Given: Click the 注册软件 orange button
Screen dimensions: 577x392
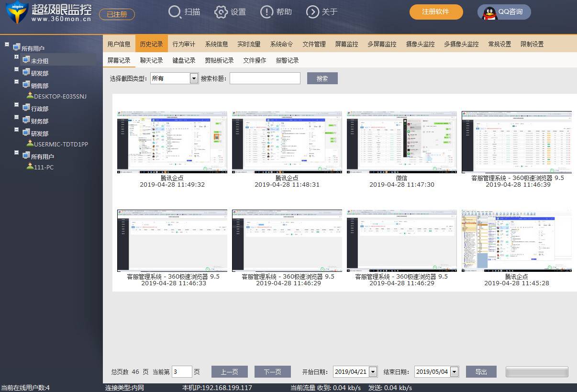Looking at the screenshot, I should click(x=436, y=12).
